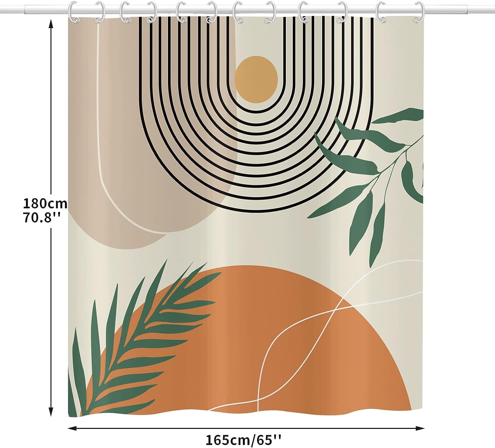
Task: Click the height label "180cm 70.8''"
Action: [x=45, y=210]
